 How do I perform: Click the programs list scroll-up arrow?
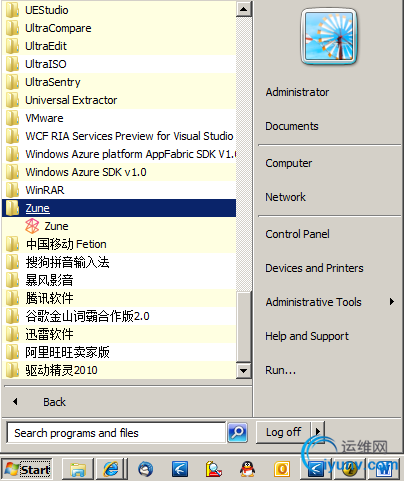244,9
